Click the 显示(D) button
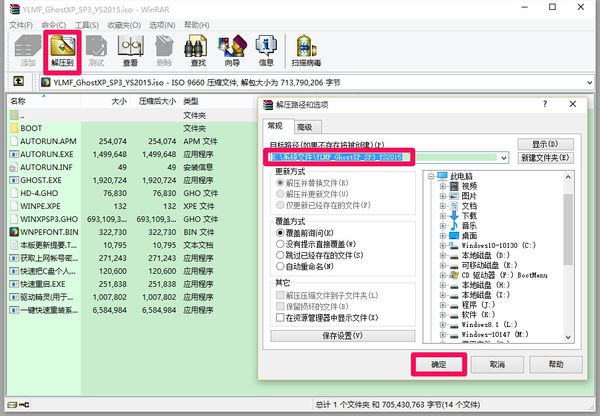The height and width of the screenshot is (416, 600). (x=545, y=144)
